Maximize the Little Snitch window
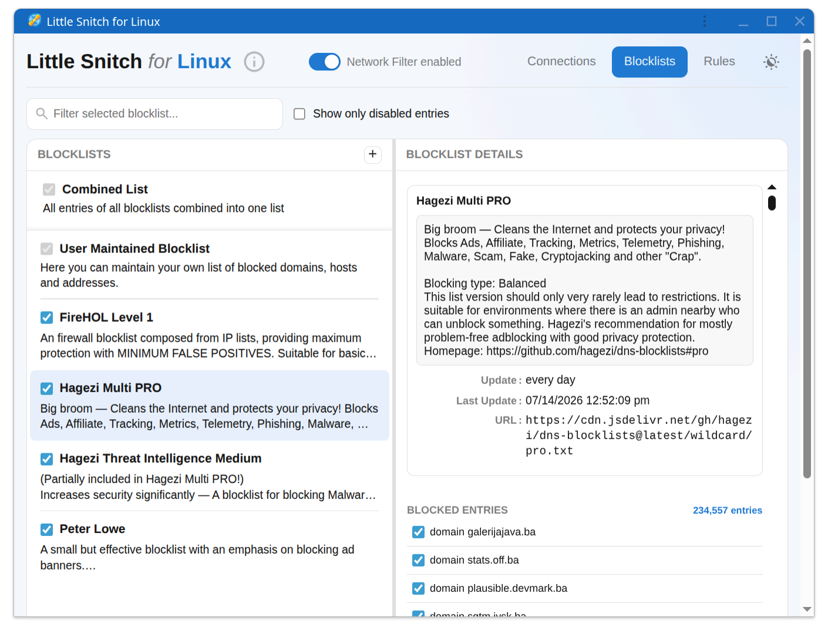The width and height of the screenshot is (828, 644). point(772,21)
